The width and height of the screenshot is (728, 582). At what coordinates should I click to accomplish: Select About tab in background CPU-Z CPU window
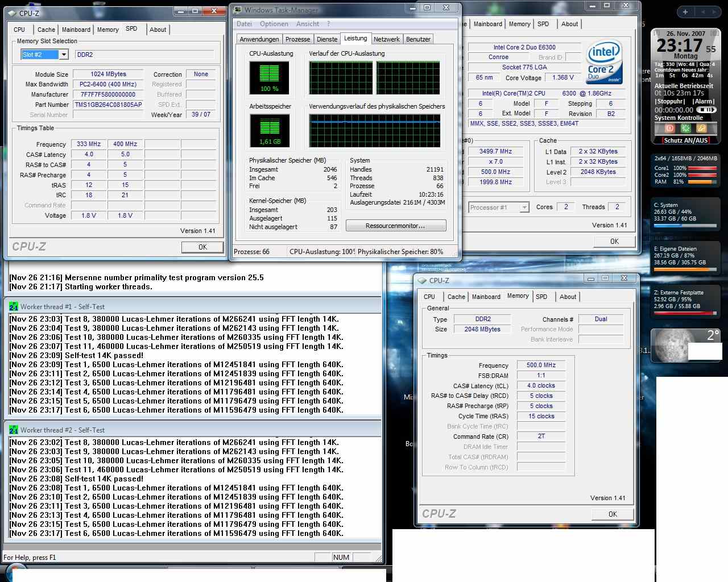click(x=570, y=24)
